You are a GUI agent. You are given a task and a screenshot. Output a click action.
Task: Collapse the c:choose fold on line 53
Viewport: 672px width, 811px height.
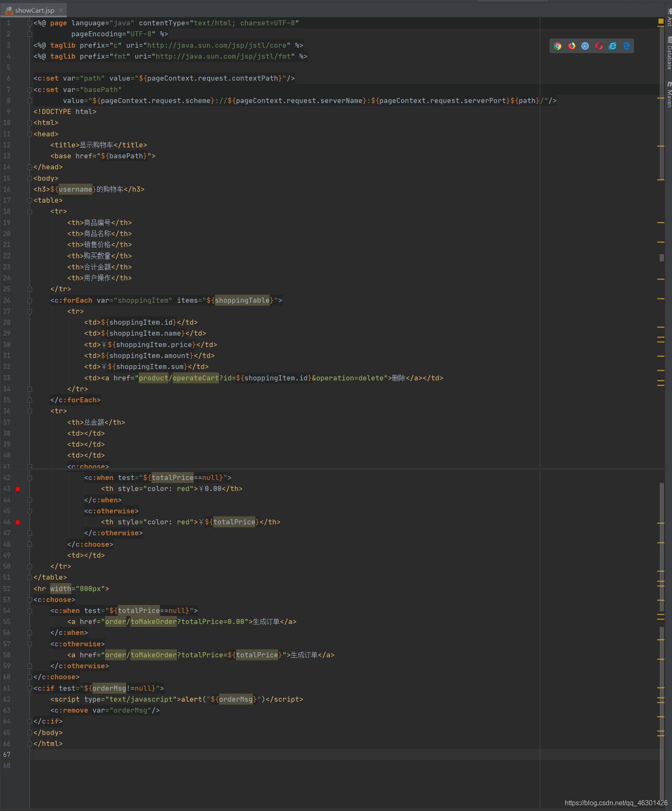pyautogui.click(x=30, y=600)
